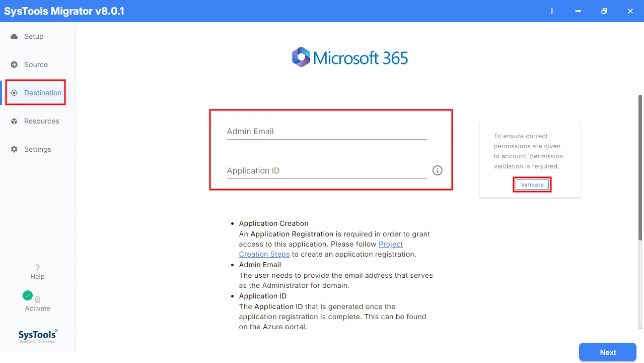Focus the Admin Email input field

click(x=327, y=131)
